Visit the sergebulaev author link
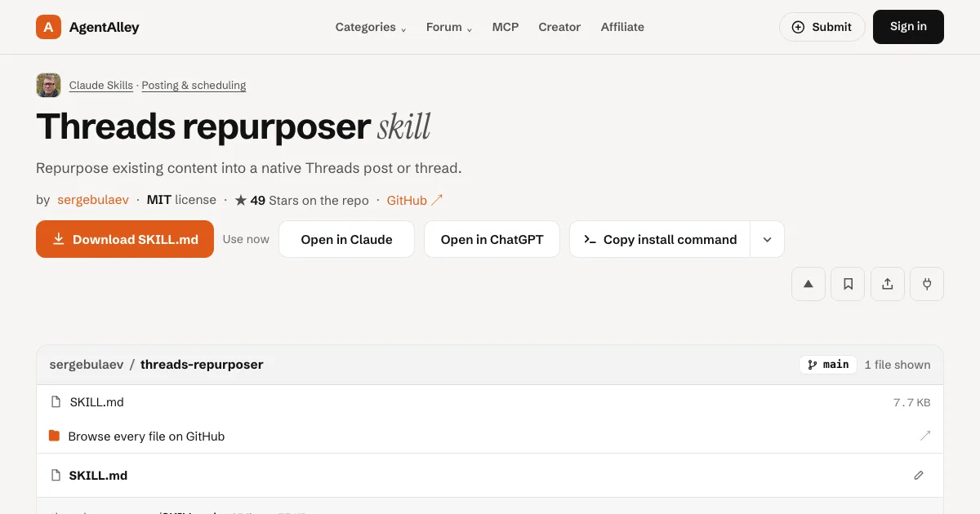The width and height of the screenshot is (980, 514). 93,200
